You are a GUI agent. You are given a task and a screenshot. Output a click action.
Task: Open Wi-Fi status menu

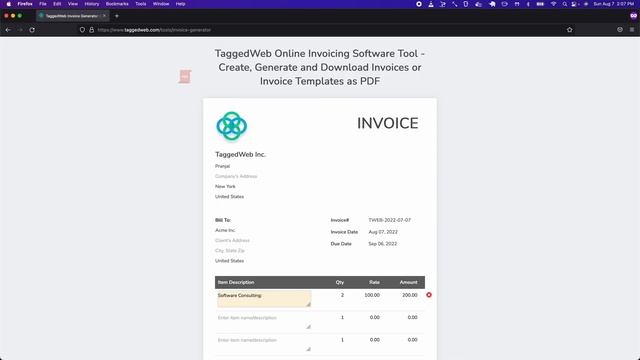pos(553,4)
